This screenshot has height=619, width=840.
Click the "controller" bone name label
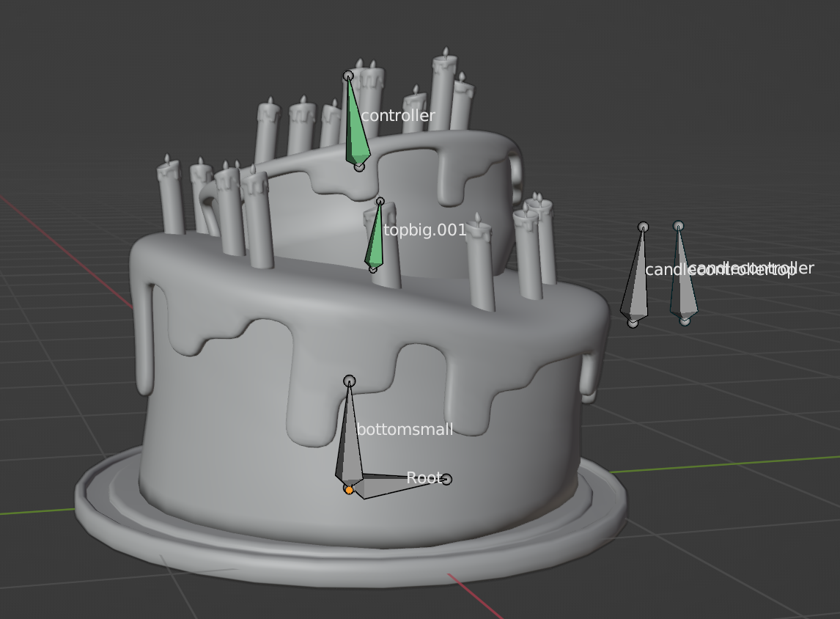[x=398, y=116]
